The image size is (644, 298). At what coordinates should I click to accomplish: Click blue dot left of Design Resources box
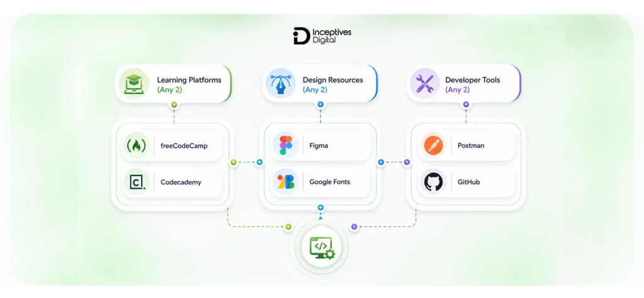coord(259,162)
